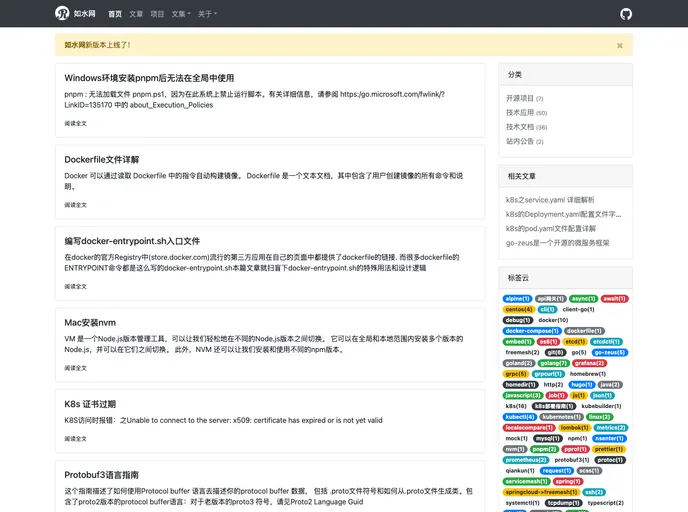Select the 开源项目 category

pos(521,99)
